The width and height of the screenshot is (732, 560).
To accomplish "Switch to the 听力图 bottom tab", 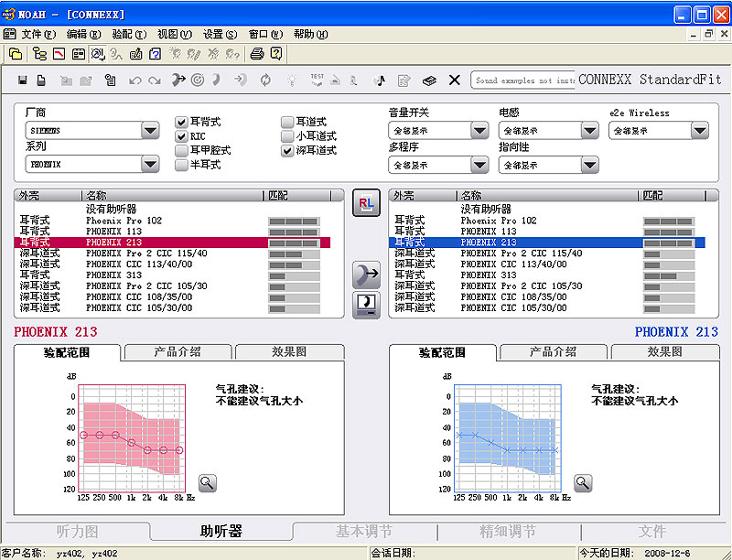I will pyautogui.click(x=78, y=531).
